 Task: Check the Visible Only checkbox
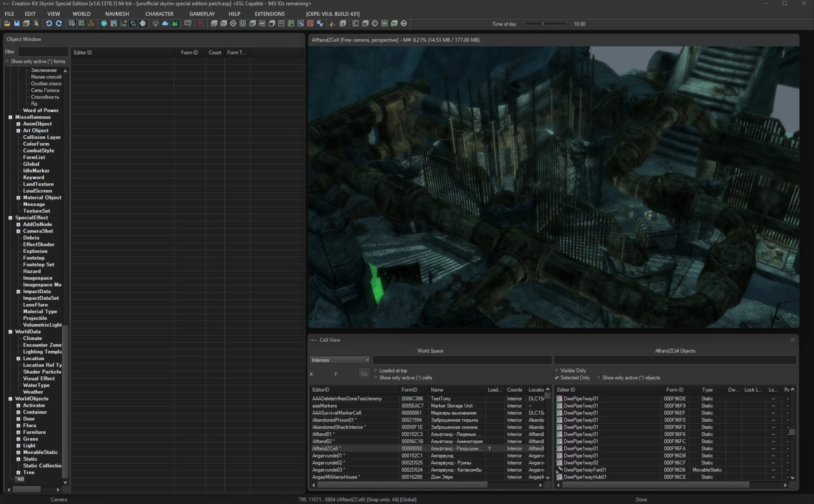(x=557, y=371)
